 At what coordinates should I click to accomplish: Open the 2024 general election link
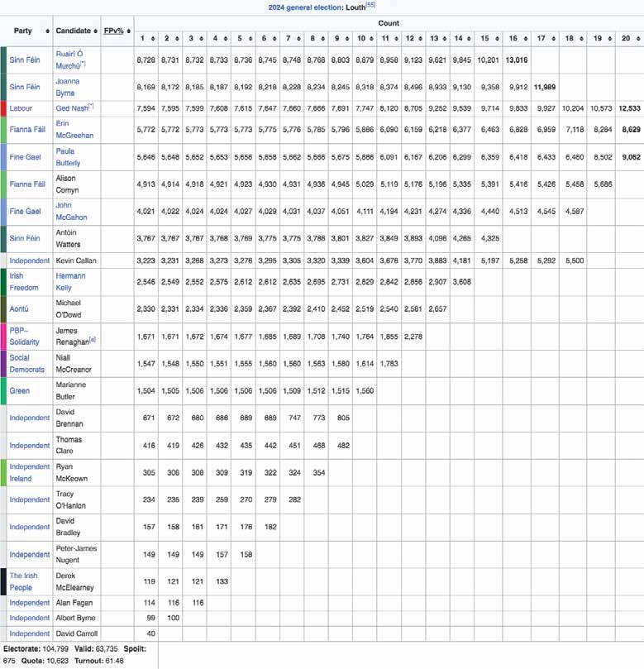click(305, 7)
